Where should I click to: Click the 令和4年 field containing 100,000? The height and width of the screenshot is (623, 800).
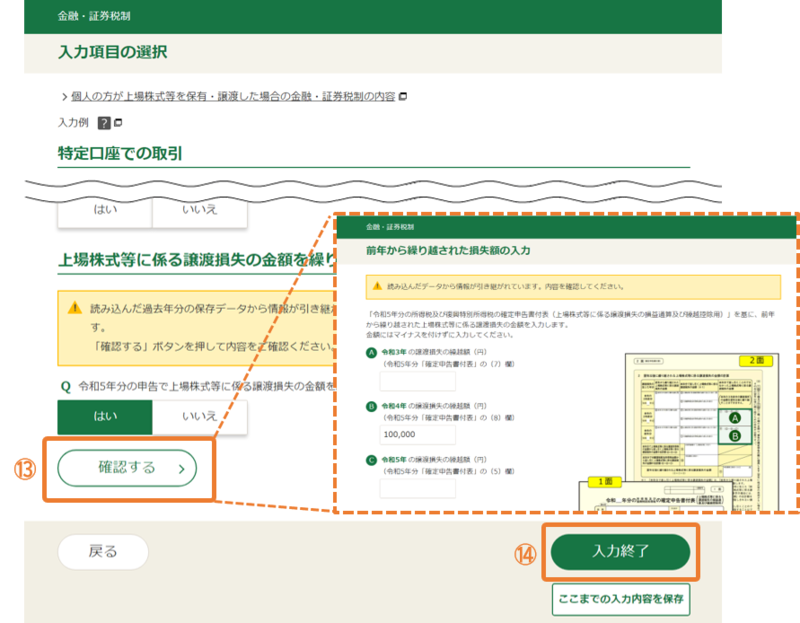[x=417, y=435]
